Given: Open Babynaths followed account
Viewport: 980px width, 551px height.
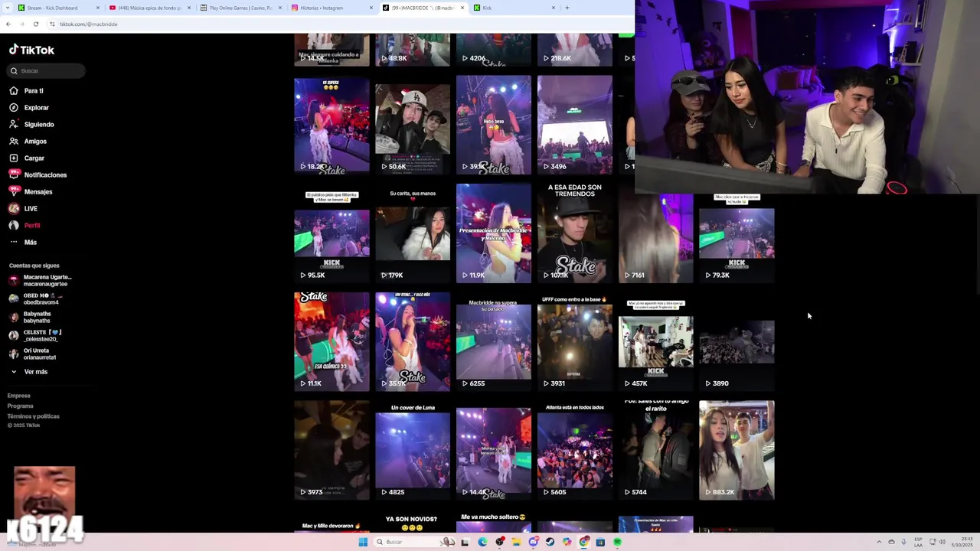Looking at the screenshot, I should click(31, 317).
